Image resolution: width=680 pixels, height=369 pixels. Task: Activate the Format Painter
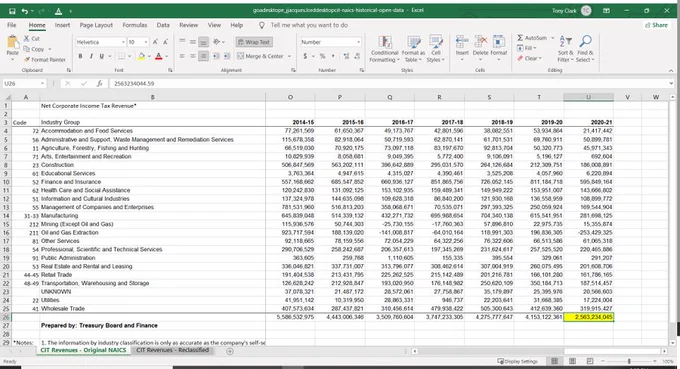45,59
